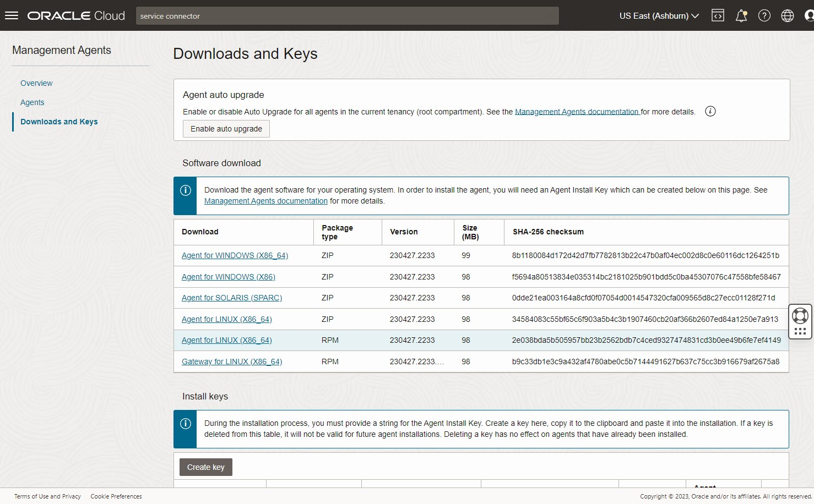
Task: Select Downloads and Keys in sidebar
Action: [59, 122]
